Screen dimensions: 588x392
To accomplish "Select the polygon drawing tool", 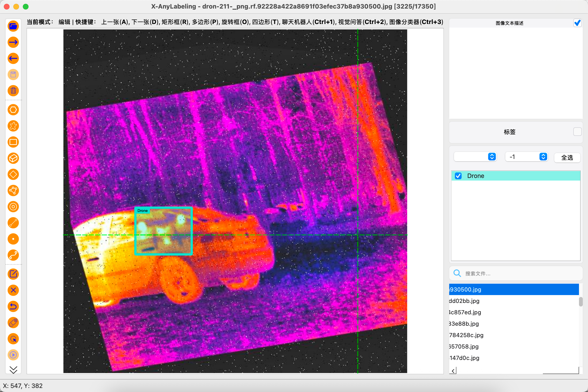I will click(13, 110).
